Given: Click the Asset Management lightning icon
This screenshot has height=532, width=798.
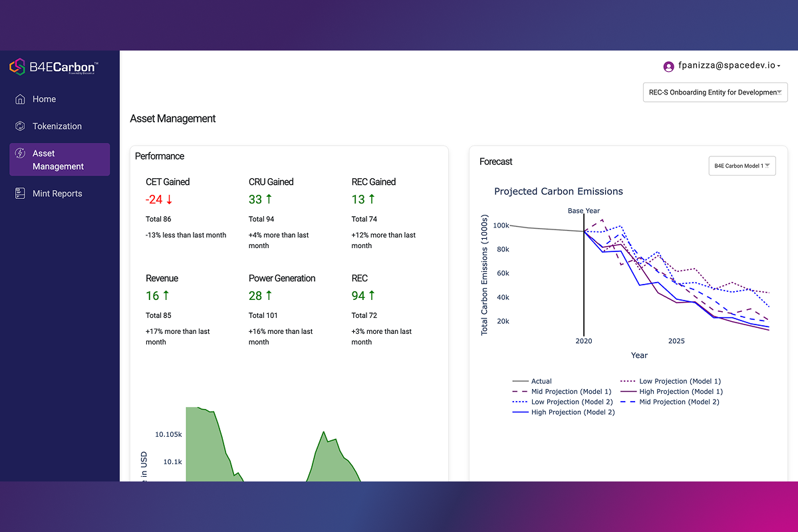Looking at the screenshot, I should pyautogui.click(x=20, y=154).
